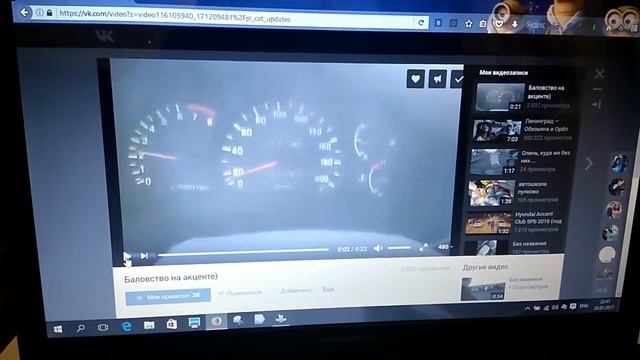
Task: Click the checkmark added-to-videos icon
Action: (x=457, y=79)
